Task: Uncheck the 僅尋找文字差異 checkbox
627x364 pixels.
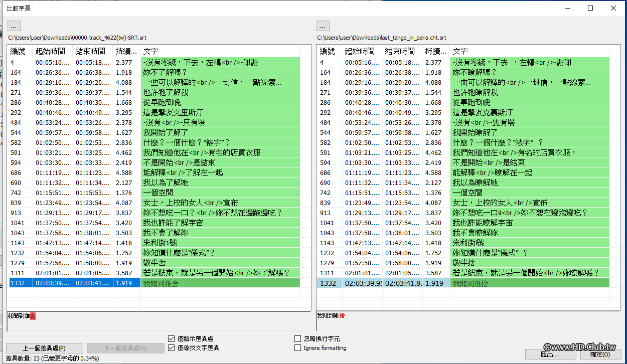Action: (x=171, y=347)
